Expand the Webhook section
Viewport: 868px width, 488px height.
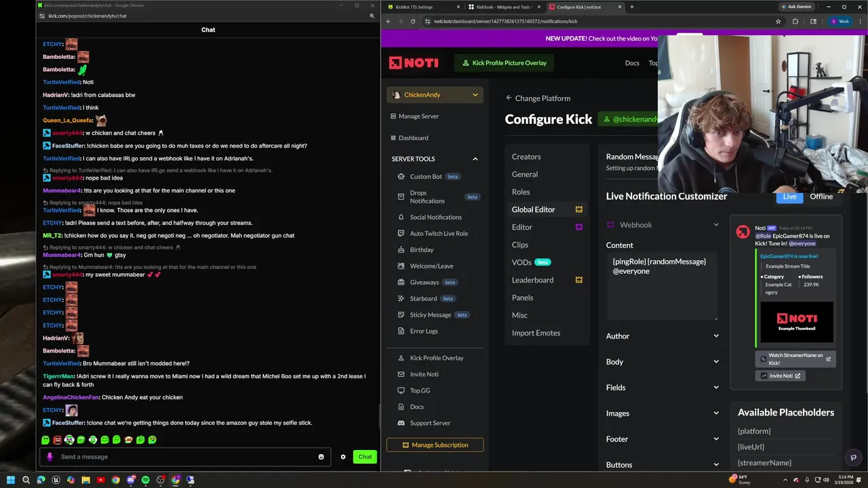[x=663, y=224]
